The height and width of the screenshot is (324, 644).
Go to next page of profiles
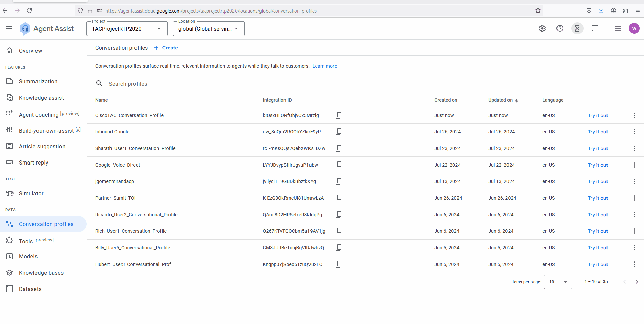[x=637, y=282]
